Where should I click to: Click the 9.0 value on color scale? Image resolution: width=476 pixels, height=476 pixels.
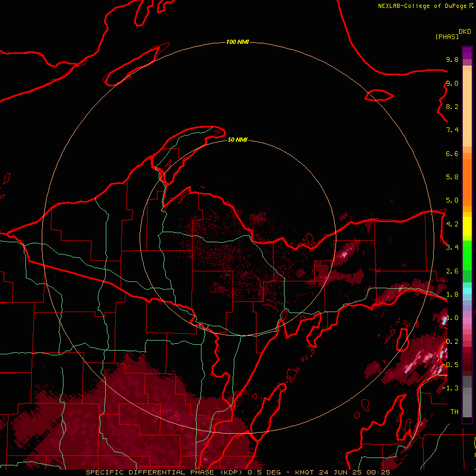[x=452, y=83]
